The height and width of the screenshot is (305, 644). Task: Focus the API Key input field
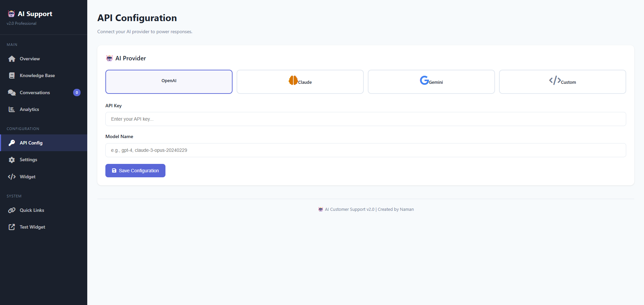click(366, 119)
